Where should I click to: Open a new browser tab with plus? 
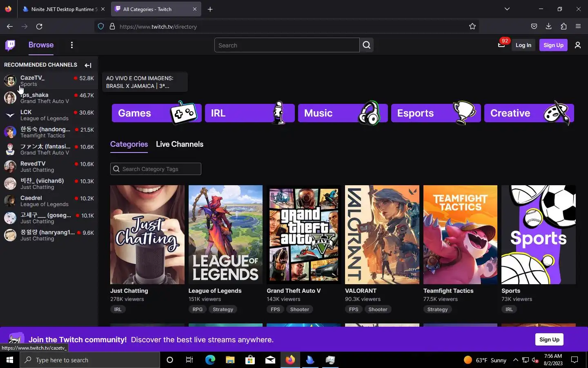(210, 9)
